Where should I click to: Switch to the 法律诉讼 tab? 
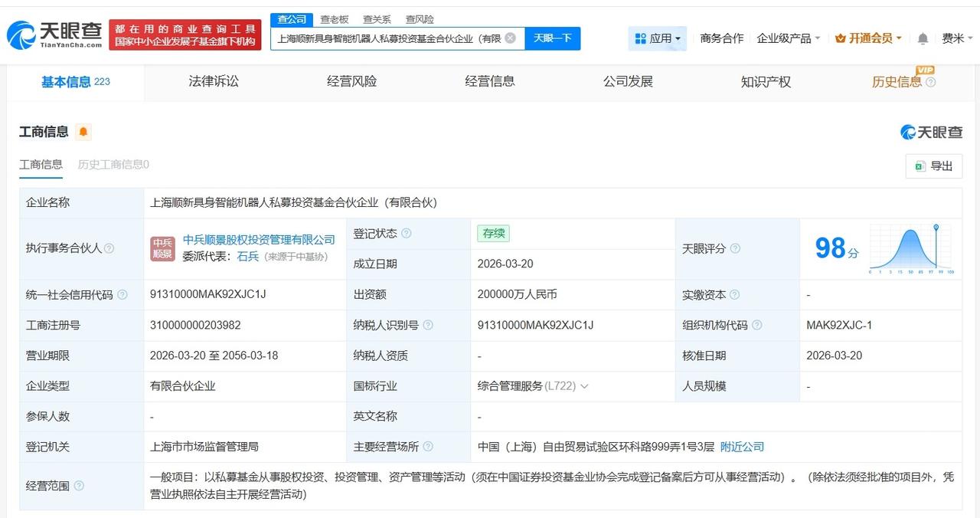click(214, 81)
